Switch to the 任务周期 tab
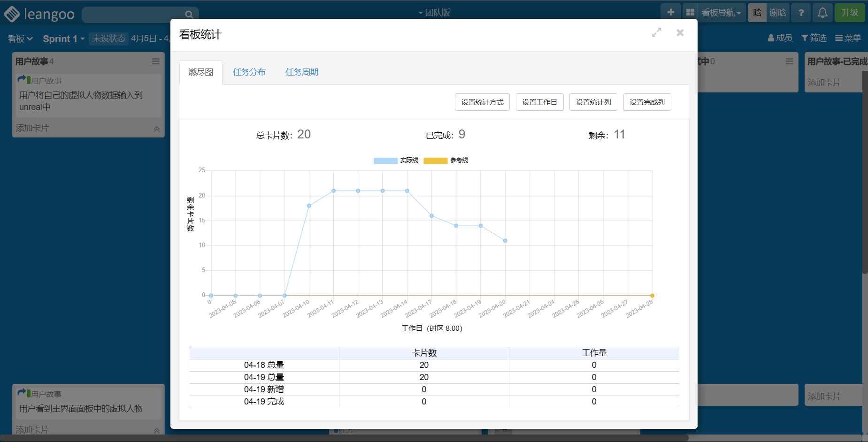Viewport: 868px width, 442px height. (302, 72)
